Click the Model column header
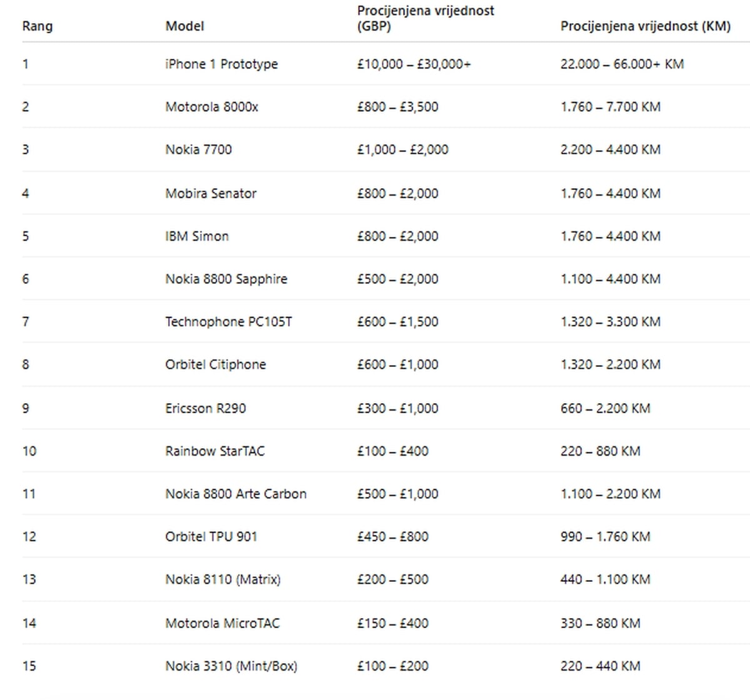The image size is (750, 700). 184,26
